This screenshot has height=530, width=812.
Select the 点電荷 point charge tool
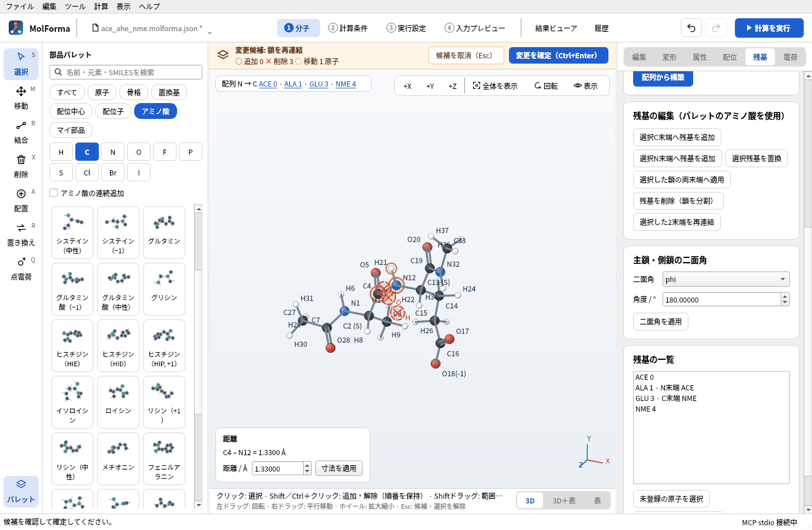coord(21,269)
